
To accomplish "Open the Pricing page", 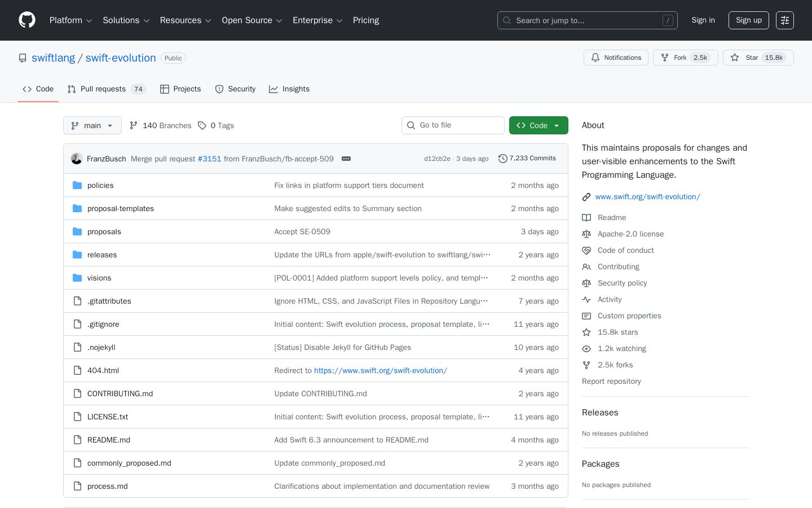I will pyautogui.click(x=366, y=20).
